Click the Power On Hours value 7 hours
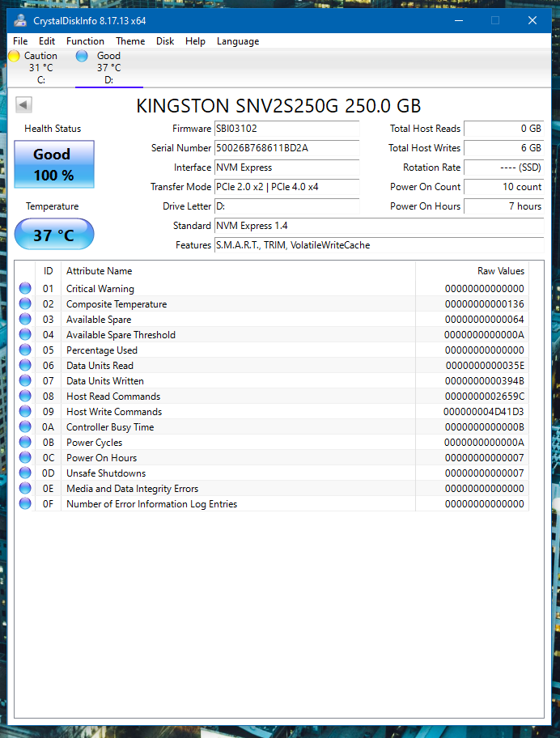This screenshot has height=738, width=560. pyautogui.click(x=503, y=206)
